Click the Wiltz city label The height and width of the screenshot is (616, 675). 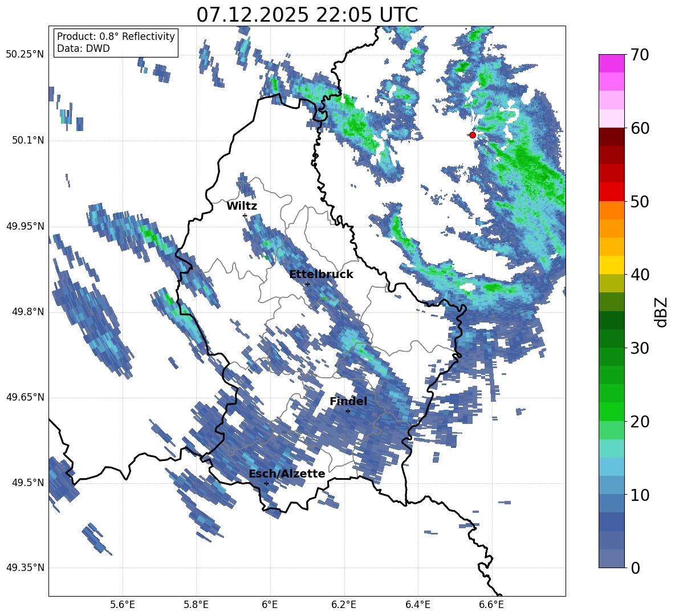tap(242, 206)
